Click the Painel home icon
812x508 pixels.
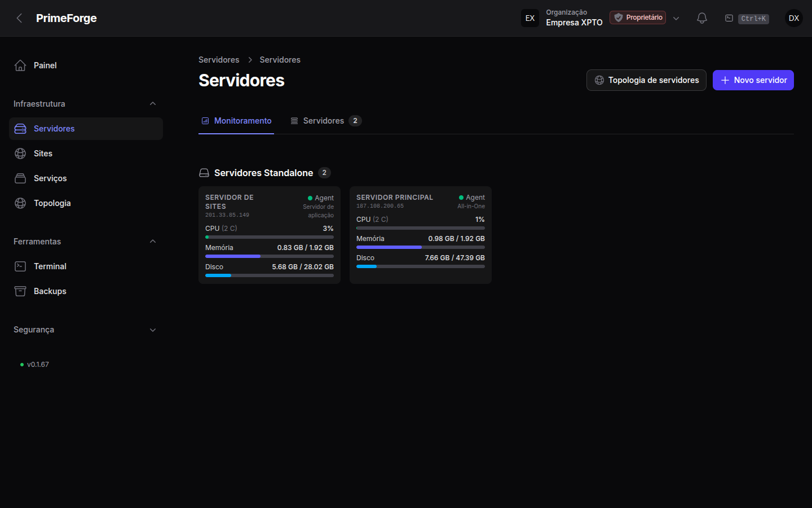click(x=20, y=65)
